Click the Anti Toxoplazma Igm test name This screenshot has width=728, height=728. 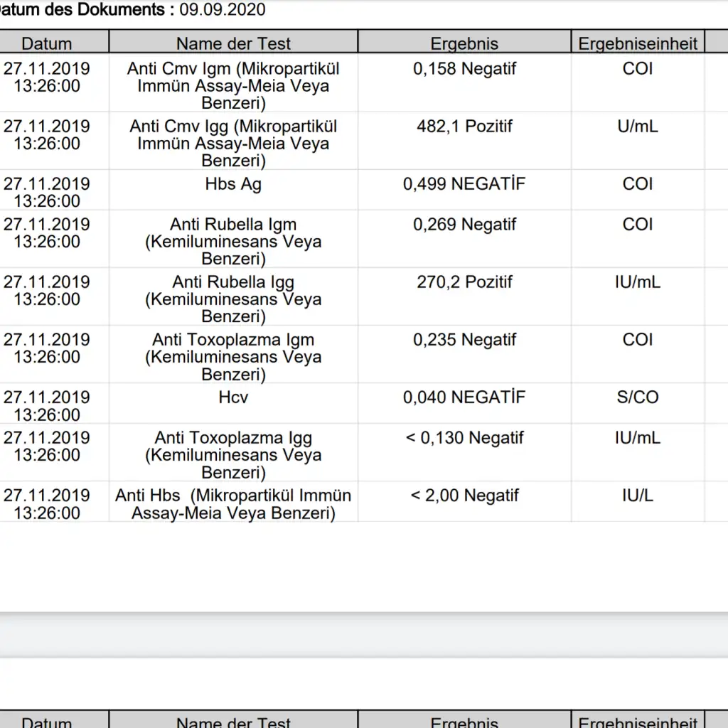point(233,357)
